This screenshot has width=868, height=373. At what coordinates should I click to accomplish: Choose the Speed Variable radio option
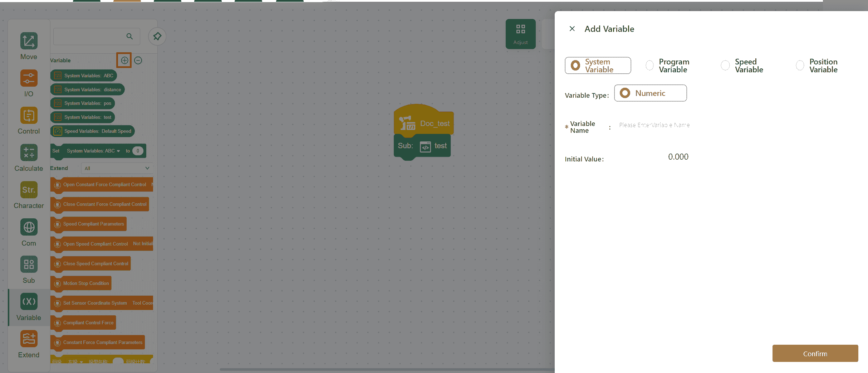click(x=725, y=66)
